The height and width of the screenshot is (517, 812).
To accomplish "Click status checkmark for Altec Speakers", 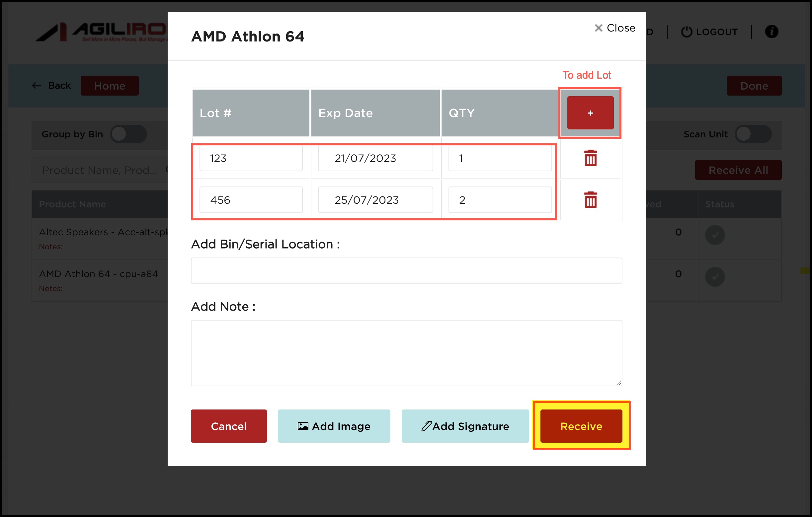I will click(x=714, y=235).
